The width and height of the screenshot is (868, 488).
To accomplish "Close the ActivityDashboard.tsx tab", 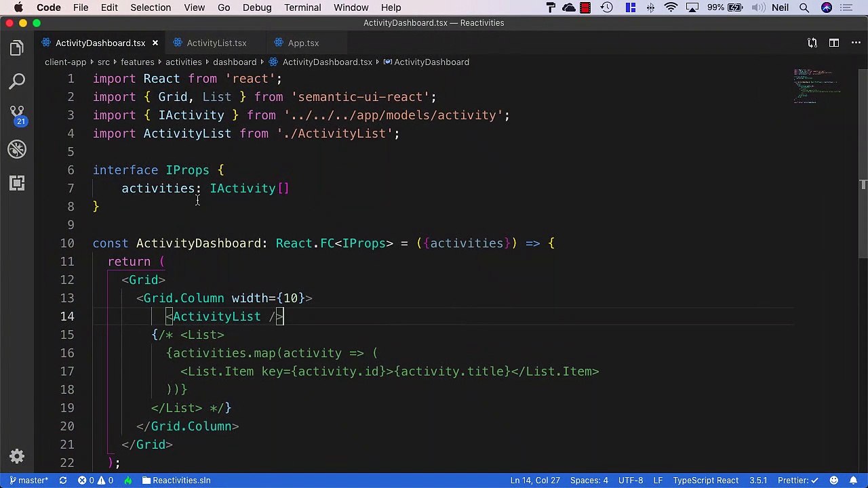I will point(155,43).
